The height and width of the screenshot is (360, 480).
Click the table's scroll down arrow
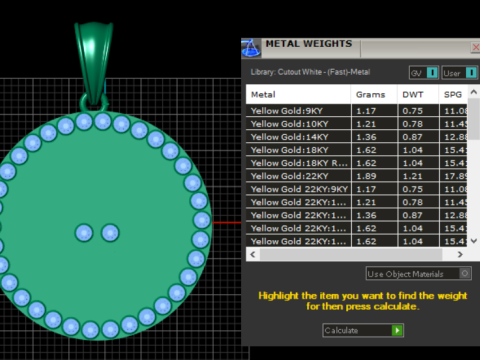(x=474, y=241)
